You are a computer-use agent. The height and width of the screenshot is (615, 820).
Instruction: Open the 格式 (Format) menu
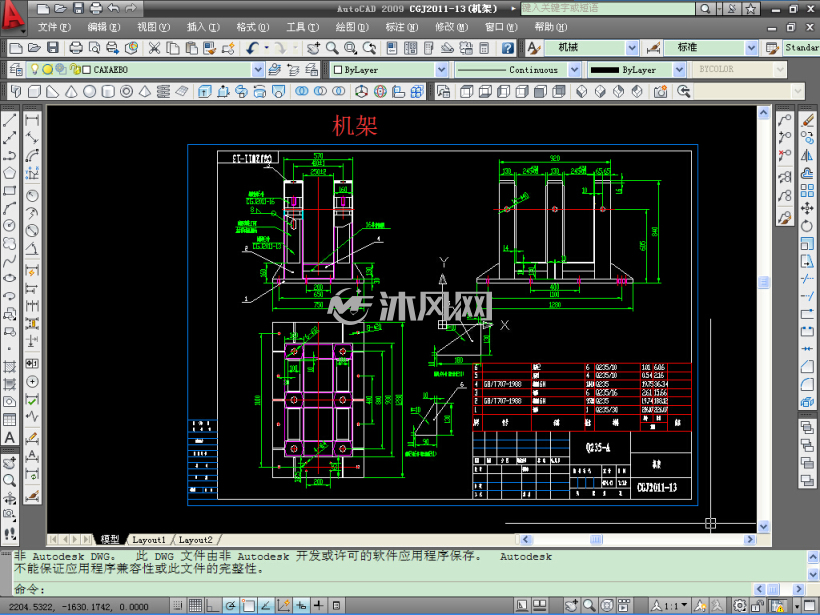[253, 27]
